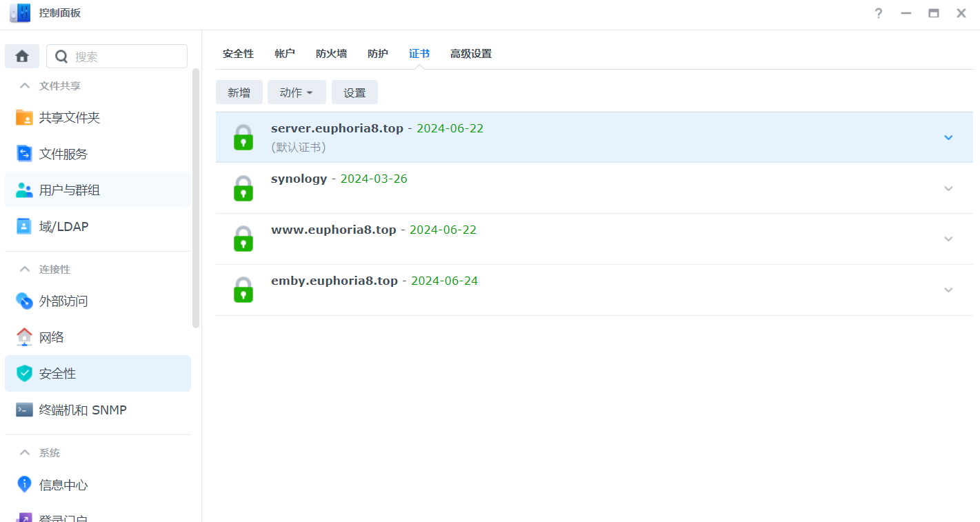Open Terminal & SNMP (终端机和 SNMP) icon

24,410
